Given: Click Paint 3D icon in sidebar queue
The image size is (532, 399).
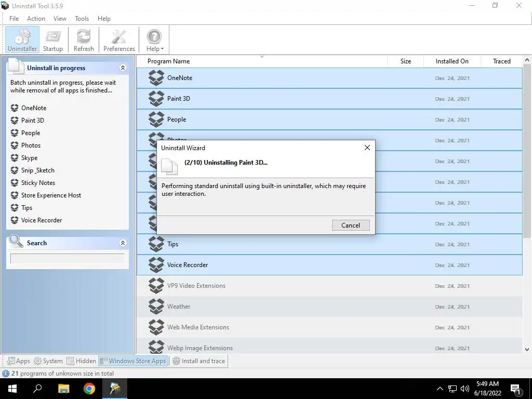Looking at the screenshot, I should (14, 121).
